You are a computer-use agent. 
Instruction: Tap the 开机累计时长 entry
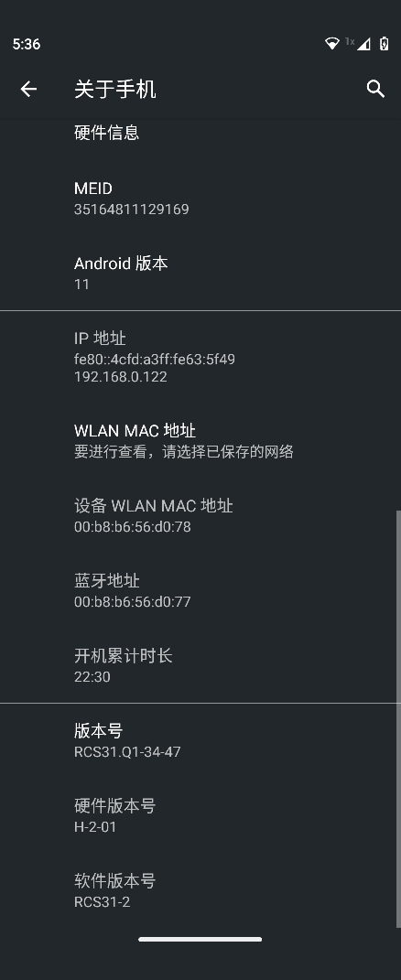[x=200, y=665]
